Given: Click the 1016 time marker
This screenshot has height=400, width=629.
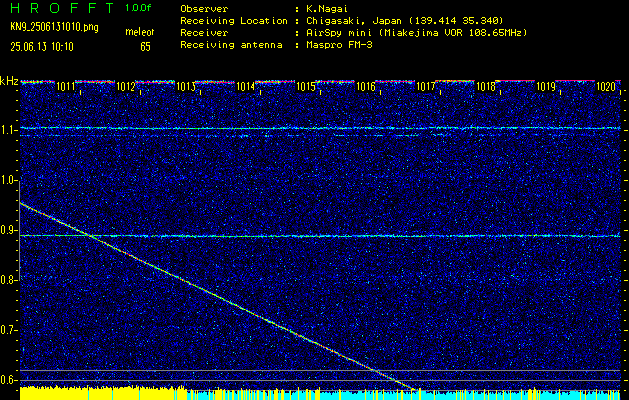Looking at the screenshot, I should [366, 86].
